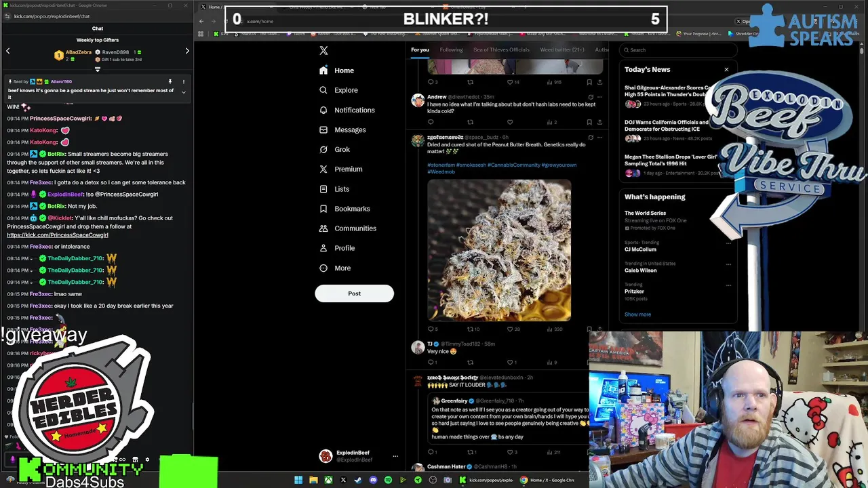Viewport: 868px width, 488px height.
Task: Open more options for CJ McCollum trend
Action: tap(728, 243)
